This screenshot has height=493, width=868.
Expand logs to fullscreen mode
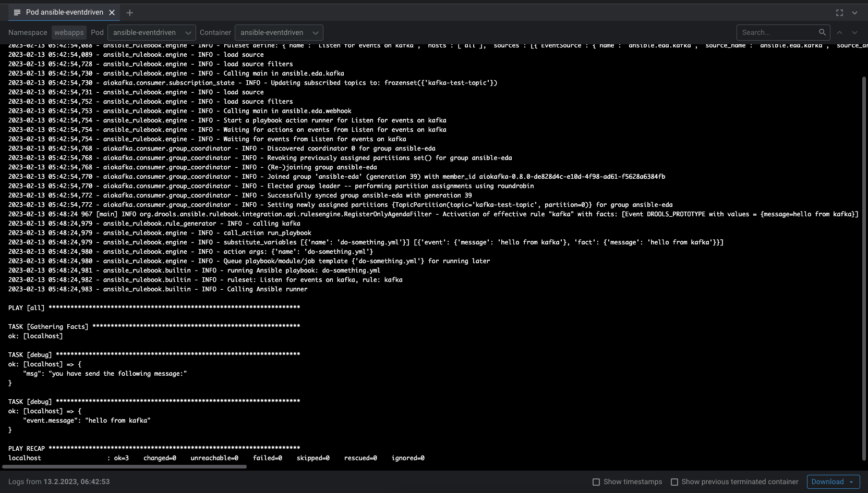839,13
